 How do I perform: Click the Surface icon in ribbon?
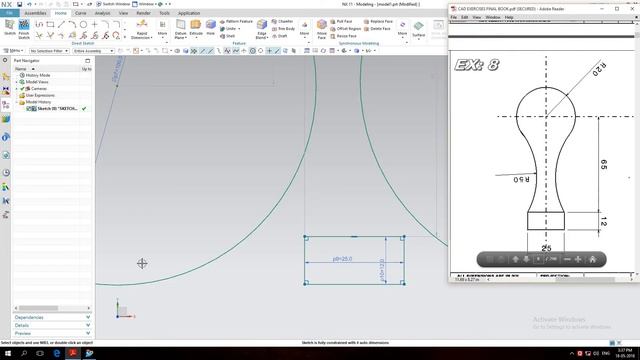[418, 29]
